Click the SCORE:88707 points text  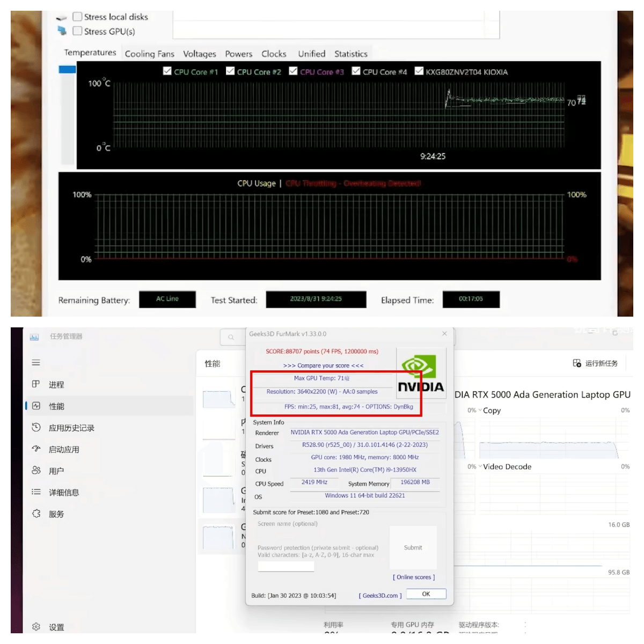[x=322, y=352]
